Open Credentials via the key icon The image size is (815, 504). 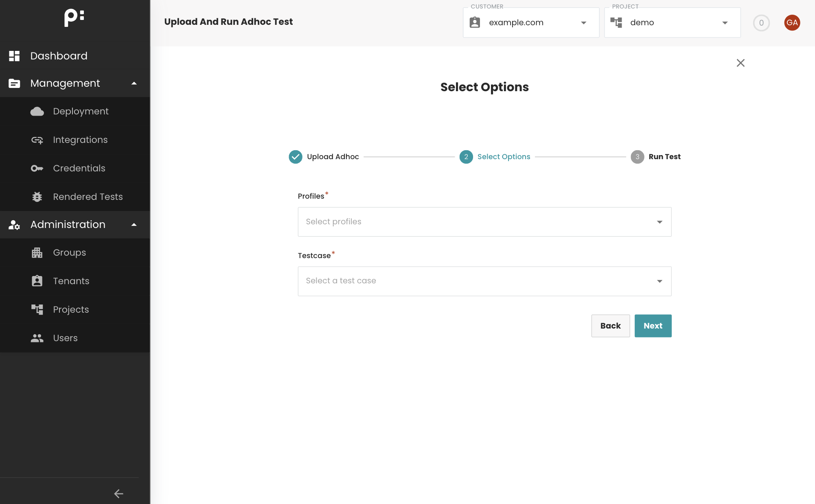pos(37,168)
